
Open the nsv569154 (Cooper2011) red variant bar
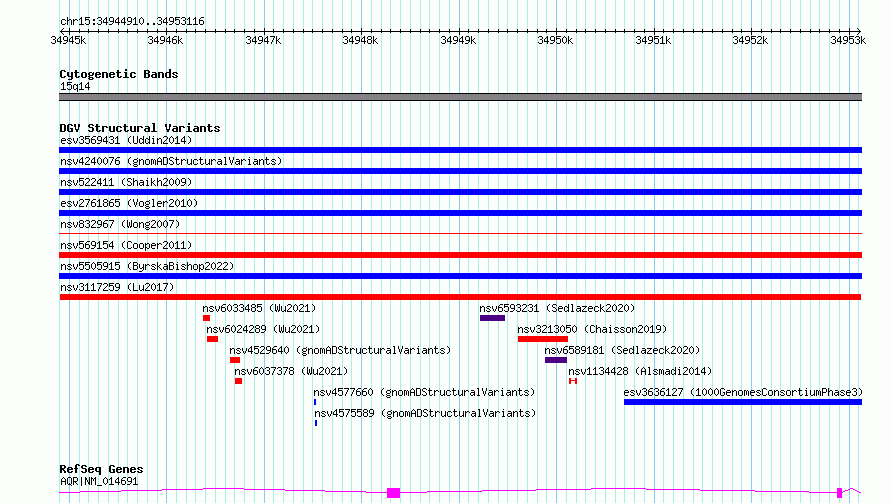[x=460, y=255]
